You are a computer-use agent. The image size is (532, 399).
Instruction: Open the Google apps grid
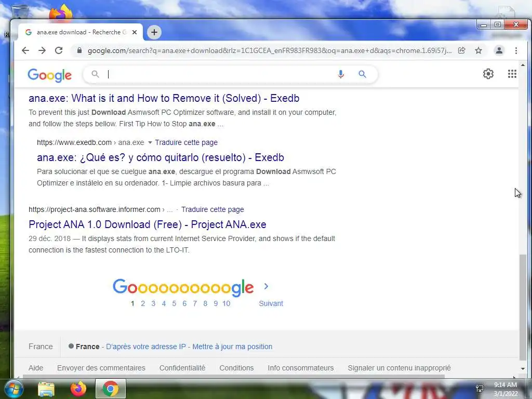point(512,74)
